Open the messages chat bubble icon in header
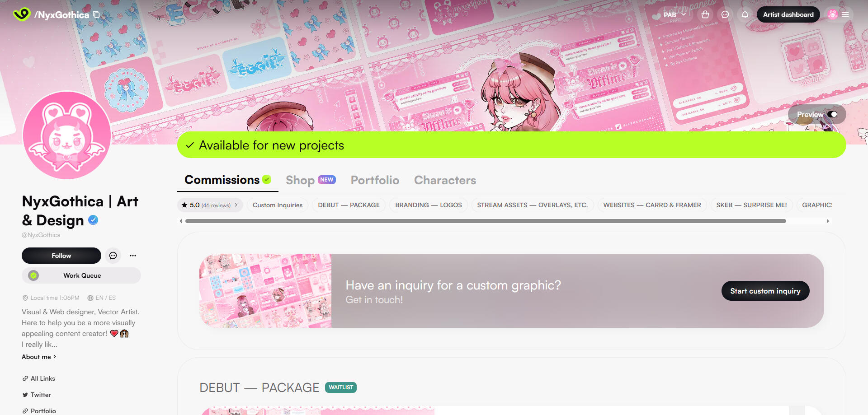This screenshot has height=415, width=868. pyautogui.click(x=725, y=14)
